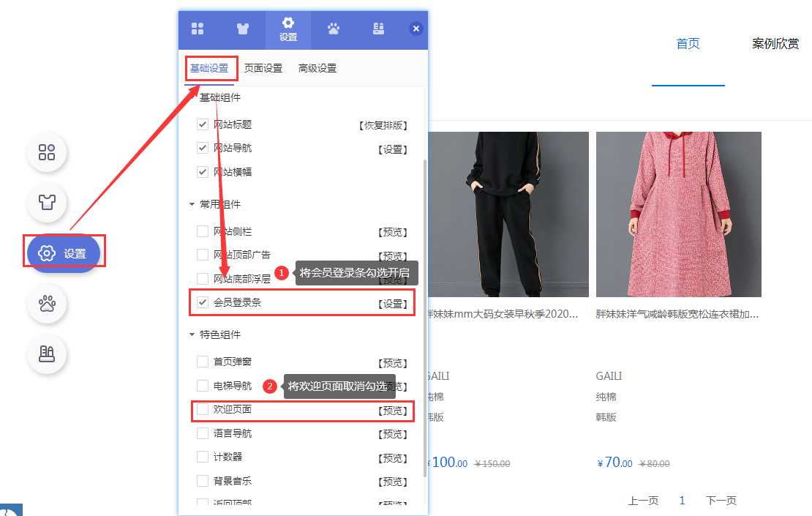Screen dimensions: 812x516
Task: Open product title 胖妹妹洋气减龄韩版宽松连衣裙
Action: [677, 314]
